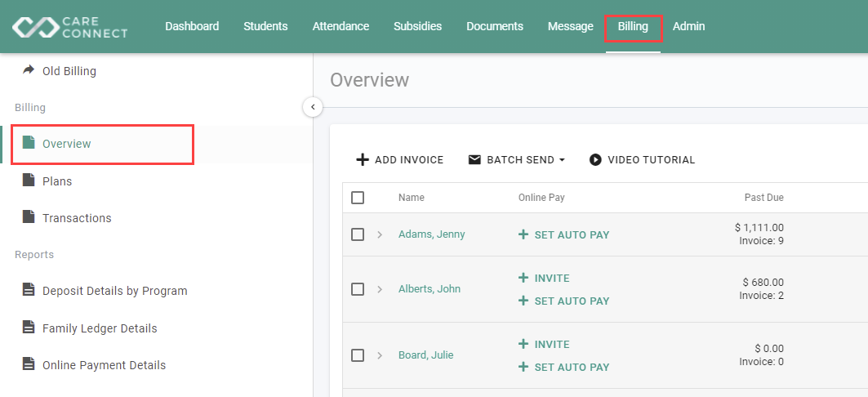This screenshot has width=868, height=397.
Task: Click the $ 680.00 past due amount
Action: [x=763, y=283]
